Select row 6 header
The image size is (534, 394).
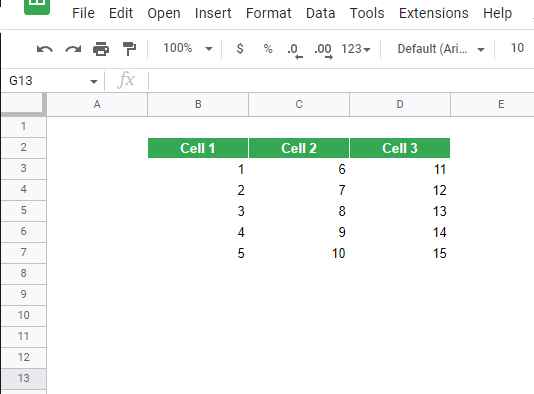point(23,232)
